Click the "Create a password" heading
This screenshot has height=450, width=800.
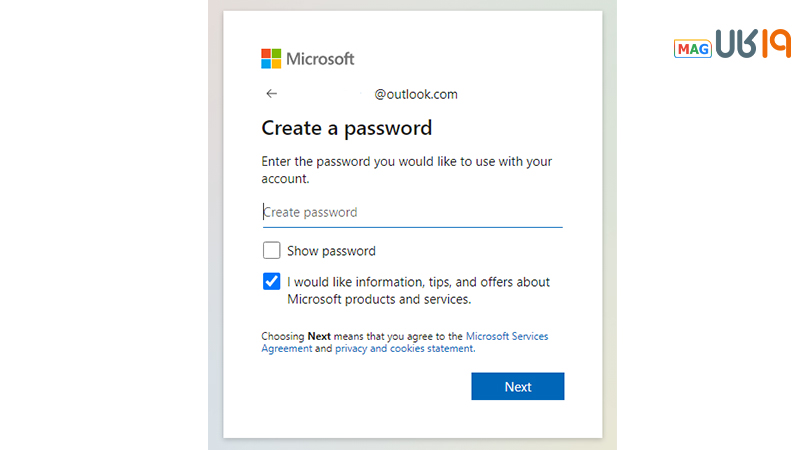pyautogui.click(x=346, y=128)
